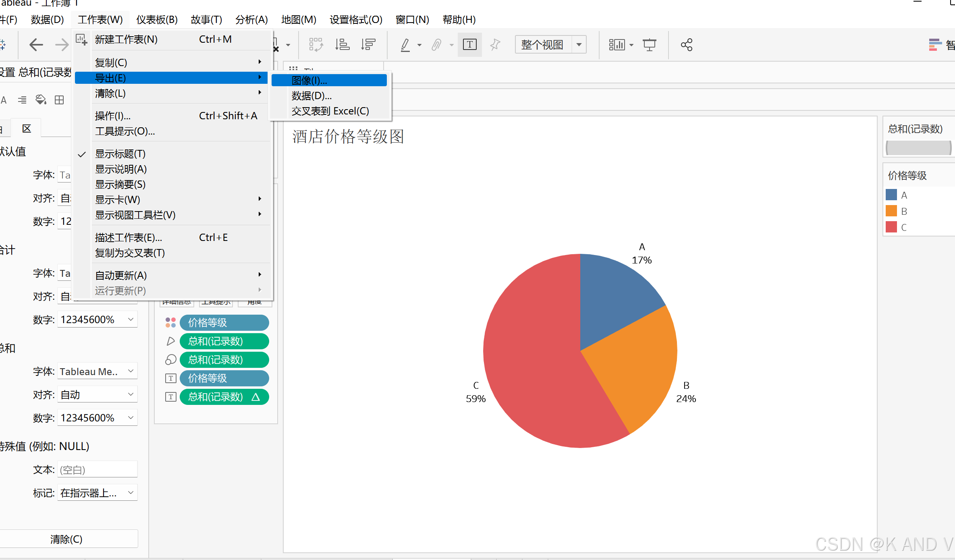Click the share icon in toolbar
Image resolution: width=955 pixels, height=560 pixels.
pos(686,45)
